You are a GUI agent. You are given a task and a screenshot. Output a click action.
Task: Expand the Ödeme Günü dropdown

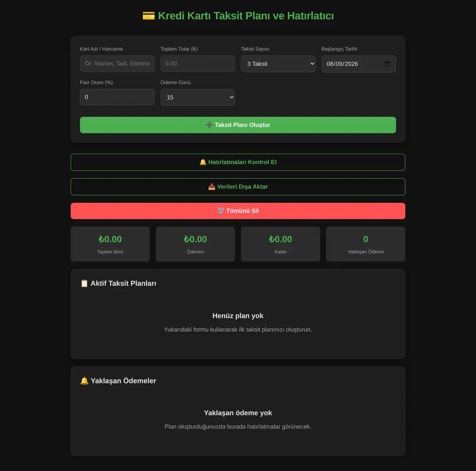(x=198, y=97)
